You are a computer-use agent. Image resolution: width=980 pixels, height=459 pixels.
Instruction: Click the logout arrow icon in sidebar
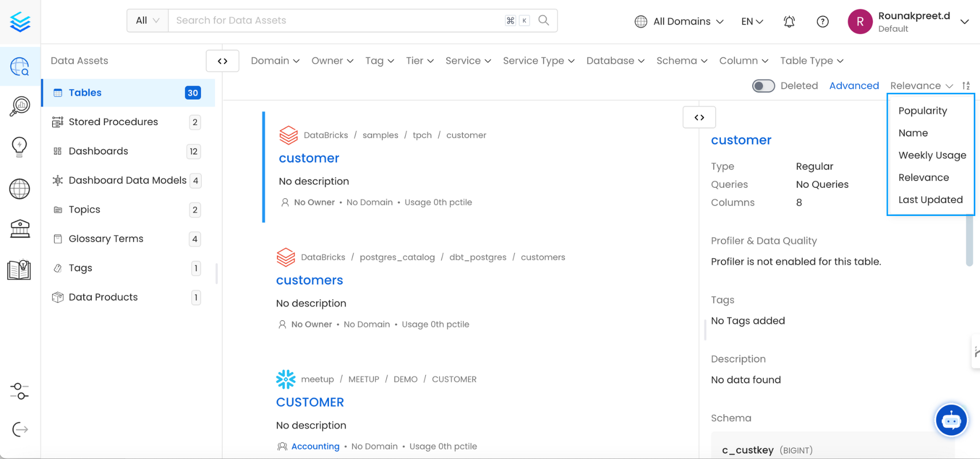(20, 429)
